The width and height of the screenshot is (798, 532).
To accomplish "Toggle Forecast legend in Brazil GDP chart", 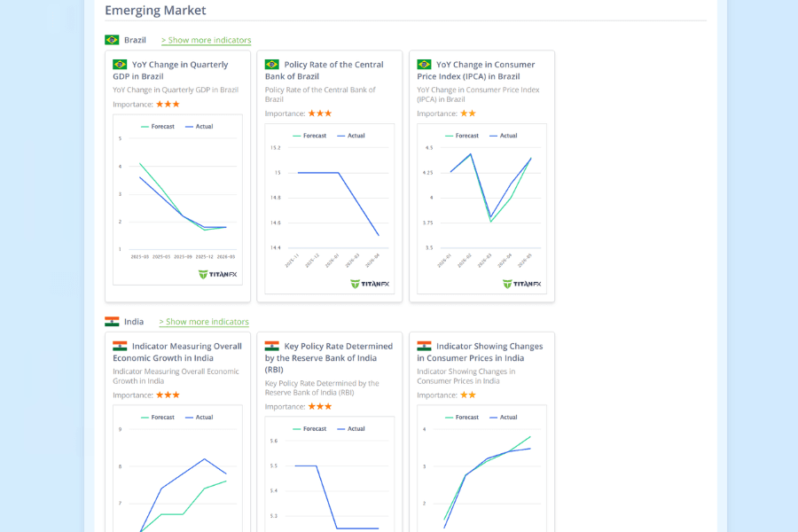I will tap(157, 126).
